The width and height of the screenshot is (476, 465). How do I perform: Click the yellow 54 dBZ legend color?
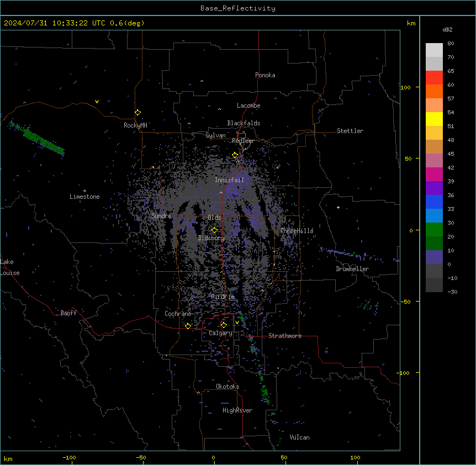point(434,119)
